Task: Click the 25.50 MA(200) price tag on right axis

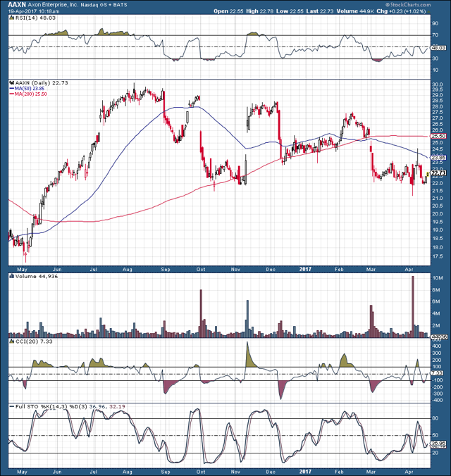Action: (439, 137)
